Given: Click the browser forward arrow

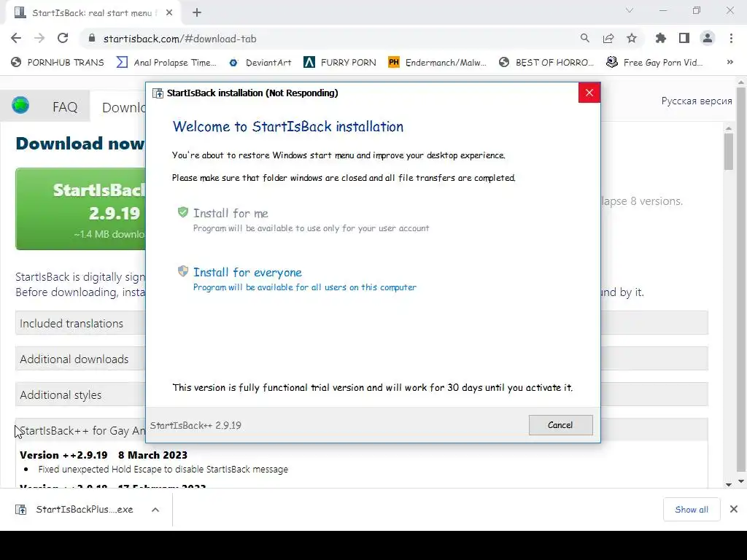Looking at the screenshot, I should pyautogui.click(x=39, y=39).
